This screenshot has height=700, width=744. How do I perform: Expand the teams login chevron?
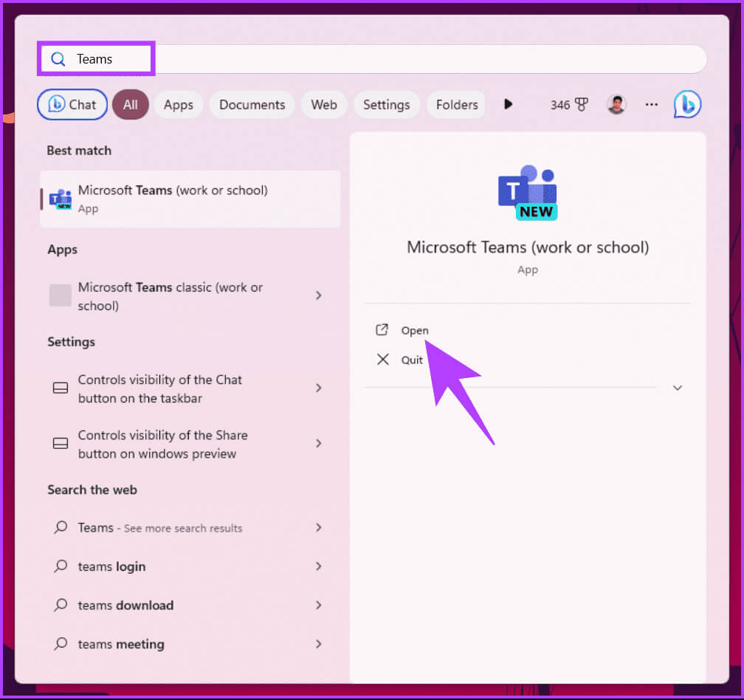(x=318, y=566)
